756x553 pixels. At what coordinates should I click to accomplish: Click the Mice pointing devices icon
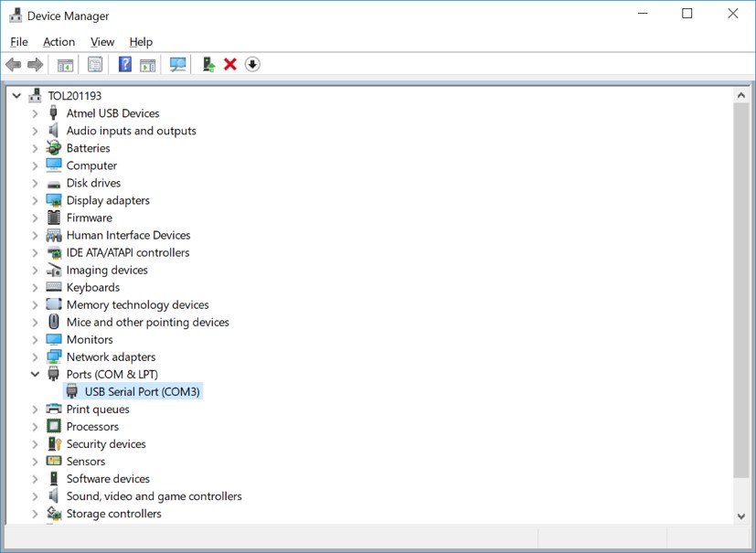coord(54,322)
